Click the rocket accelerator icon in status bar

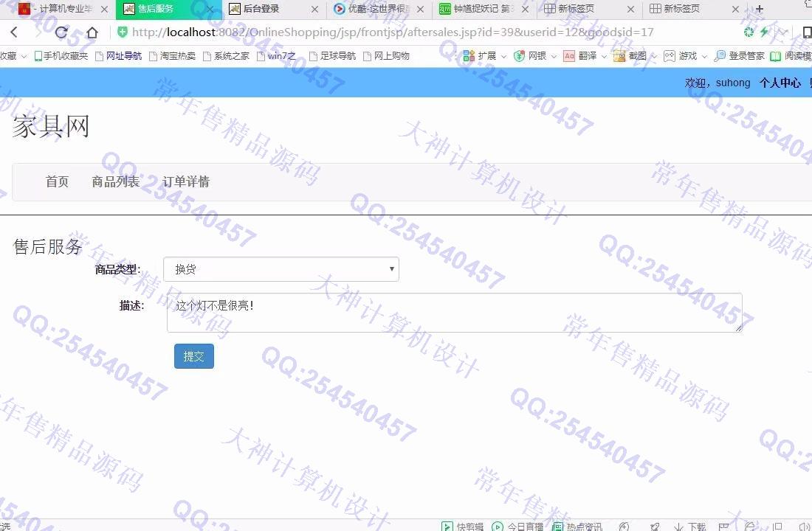pyautogui.click(x=655, y=527)
